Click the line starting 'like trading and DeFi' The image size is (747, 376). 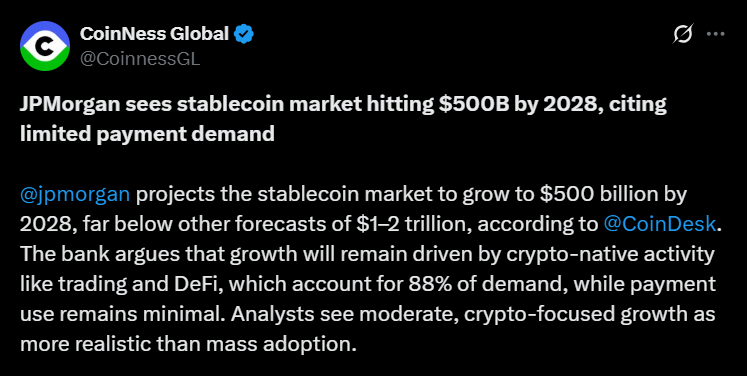[368, 285]
